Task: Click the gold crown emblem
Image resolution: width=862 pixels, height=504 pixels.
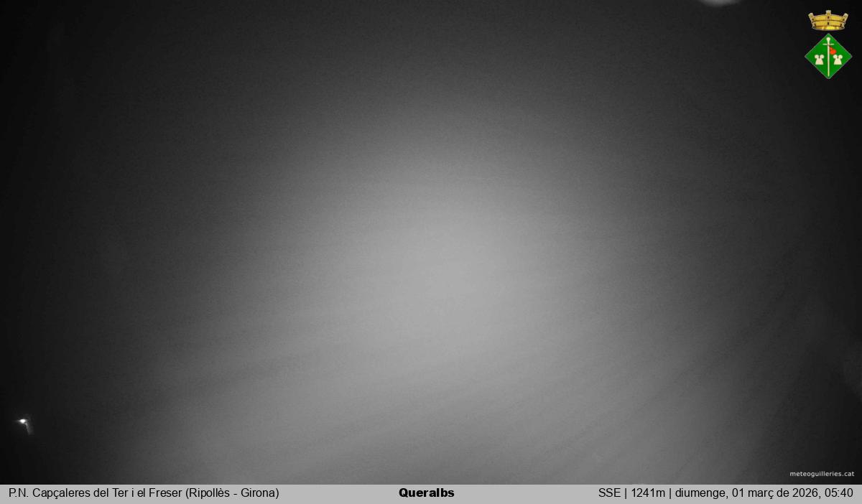Action: pos(828,20)
